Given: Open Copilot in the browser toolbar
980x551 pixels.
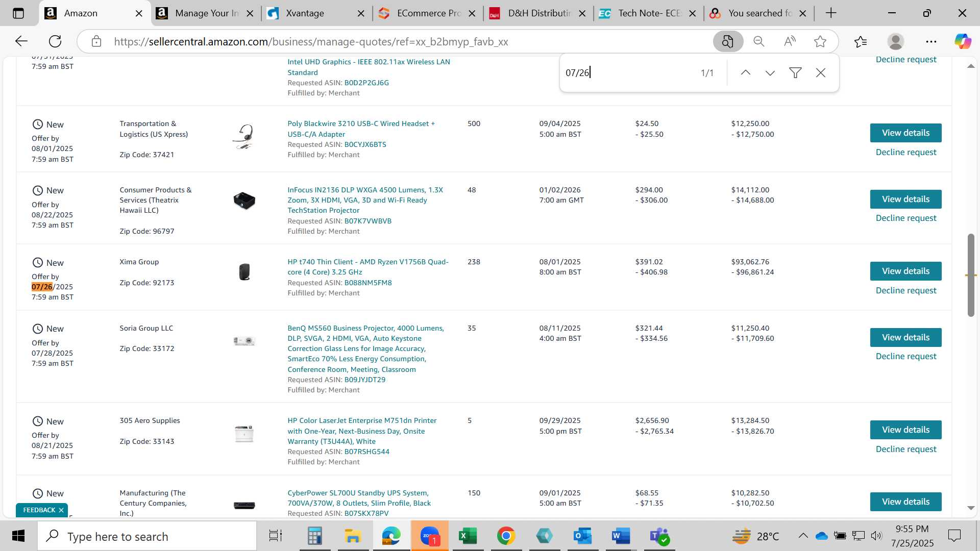Looking at the screenshot, I should point(963,41).
